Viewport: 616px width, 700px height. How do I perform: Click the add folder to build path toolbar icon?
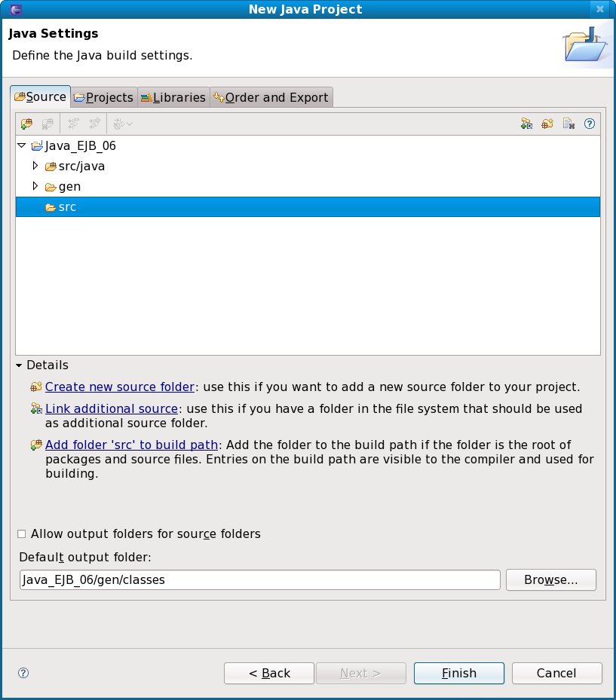coord(26,123)
